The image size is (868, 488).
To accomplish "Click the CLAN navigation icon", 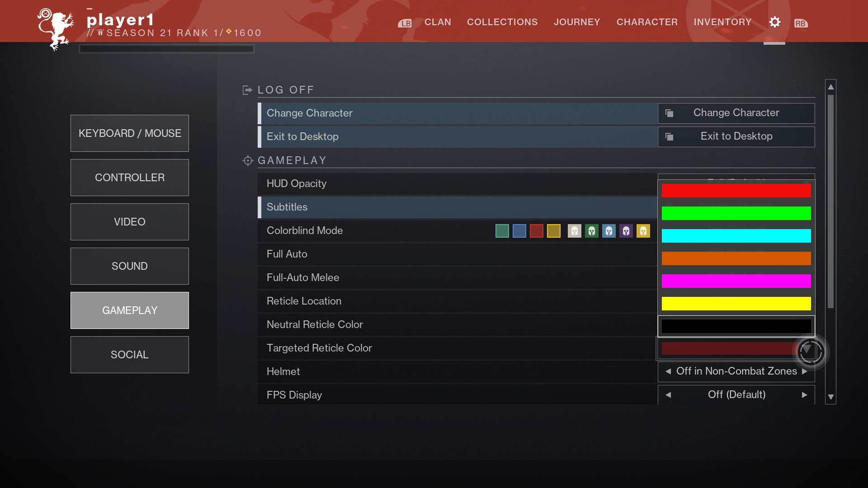I will click(x=438, y=22).
